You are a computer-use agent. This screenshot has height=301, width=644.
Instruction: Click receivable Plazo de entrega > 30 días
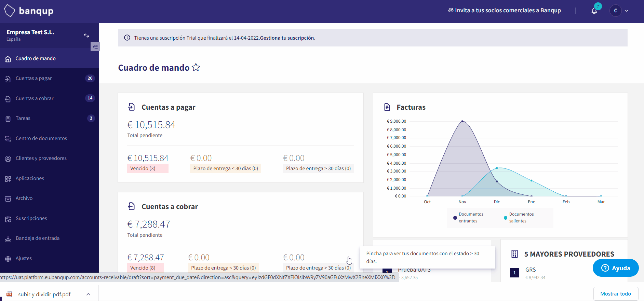[318, 268]
